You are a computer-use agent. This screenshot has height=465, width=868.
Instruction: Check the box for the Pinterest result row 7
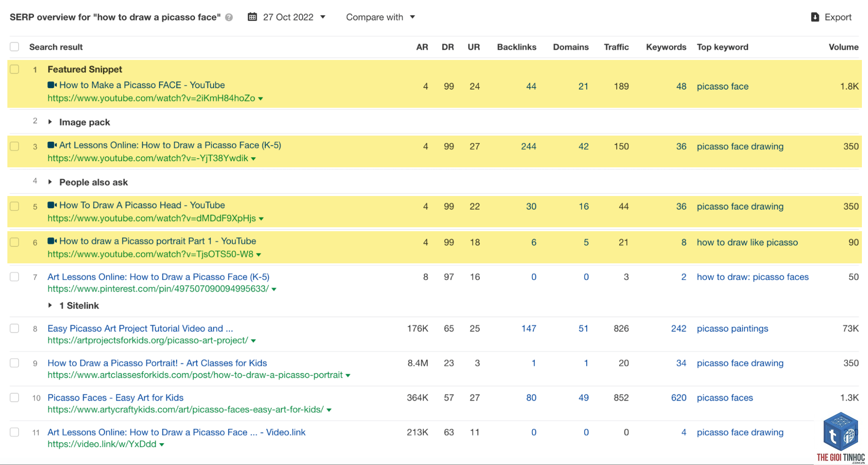(x=14, y=277)
